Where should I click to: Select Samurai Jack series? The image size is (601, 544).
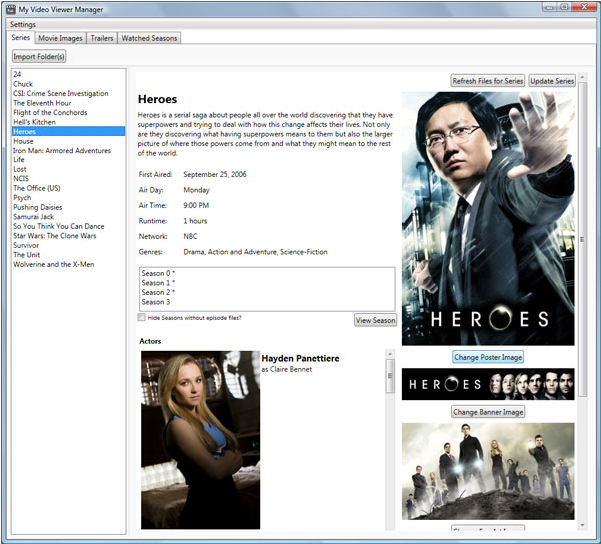point(68,217)
